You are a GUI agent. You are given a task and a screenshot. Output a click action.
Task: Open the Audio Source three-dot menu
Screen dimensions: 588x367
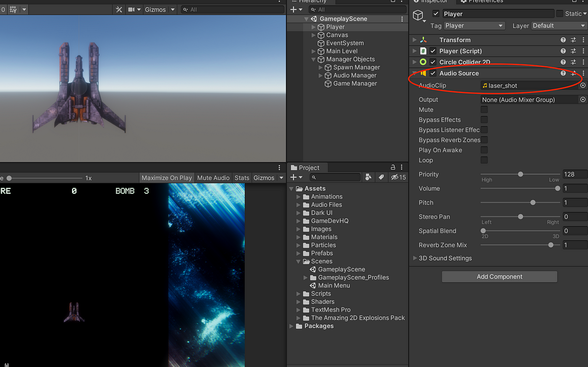tap(583, 73)
